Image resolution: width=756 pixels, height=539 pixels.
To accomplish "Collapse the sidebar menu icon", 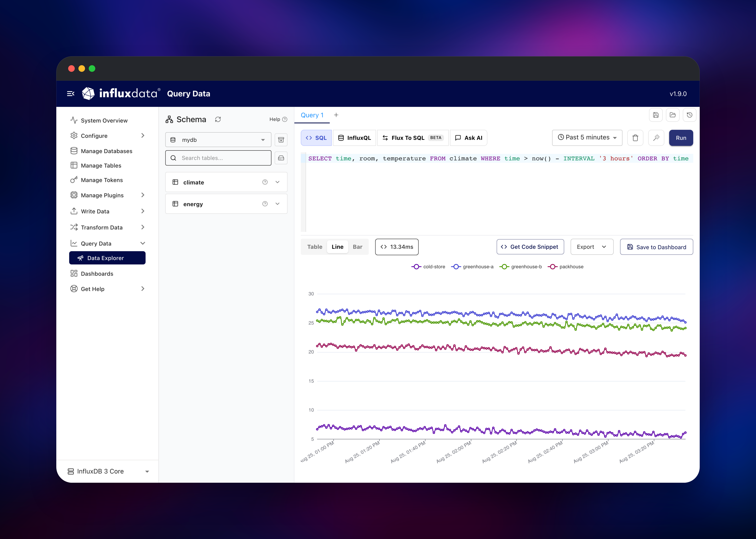I will pyautogui.click(x=71, y=94).
